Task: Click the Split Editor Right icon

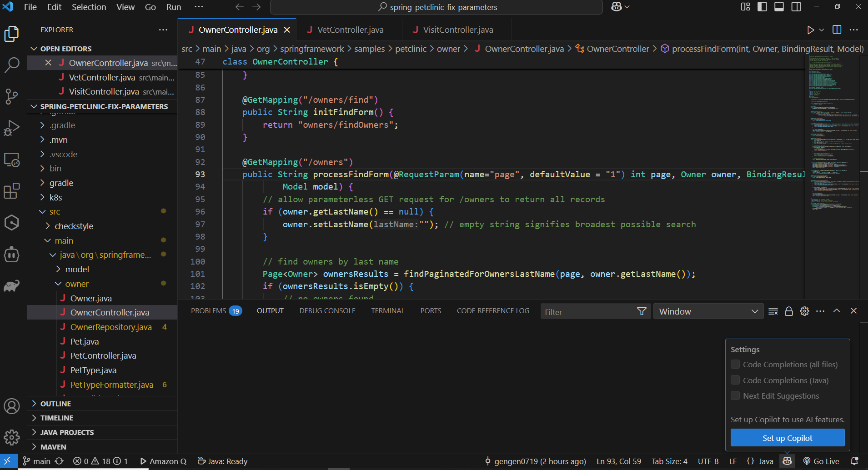Action: (837, 30)
